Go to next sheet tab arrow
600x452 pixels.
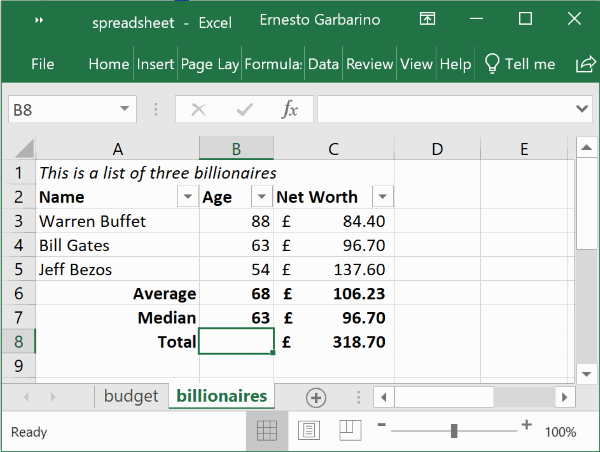point(53,397)
